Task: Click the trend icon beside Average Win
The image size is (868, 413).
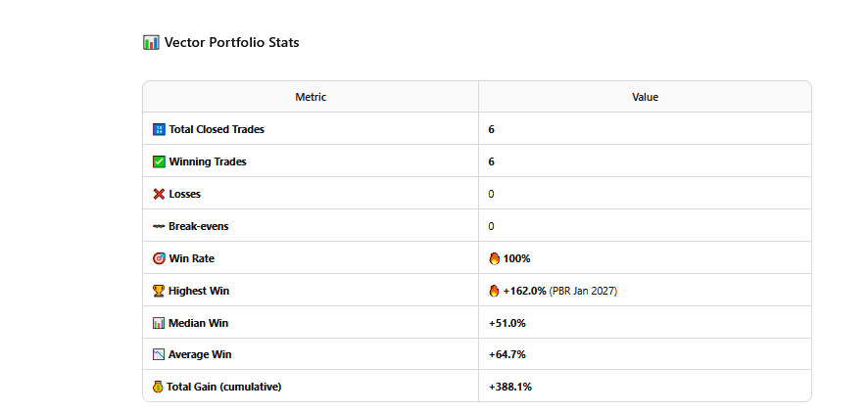Action: [159, 354]
